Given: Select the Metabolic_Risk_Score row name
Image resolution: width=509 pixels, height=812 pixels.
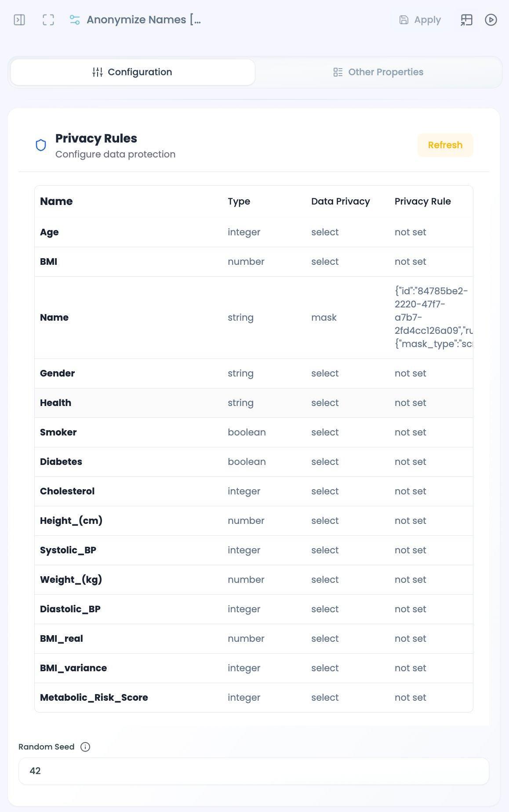Looking at the screenshot, I should pyautogui.click(x=94, y=698).
